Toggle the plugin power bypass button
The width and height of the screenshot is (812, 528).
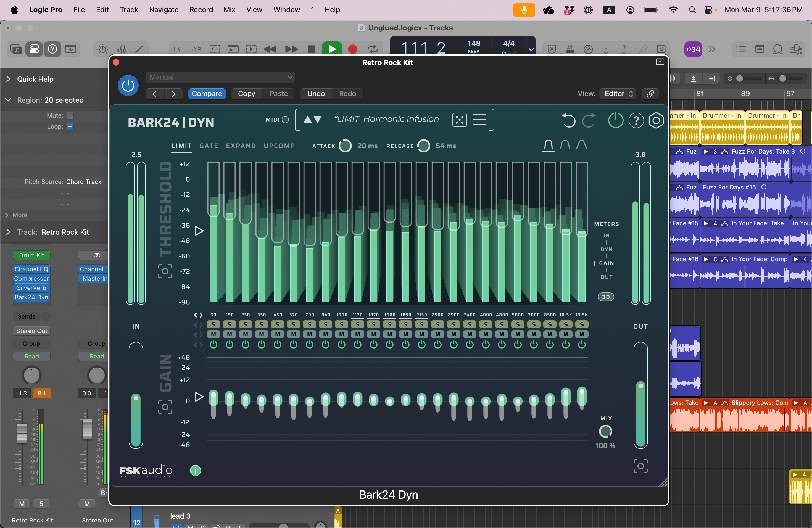tap(128, 85)
